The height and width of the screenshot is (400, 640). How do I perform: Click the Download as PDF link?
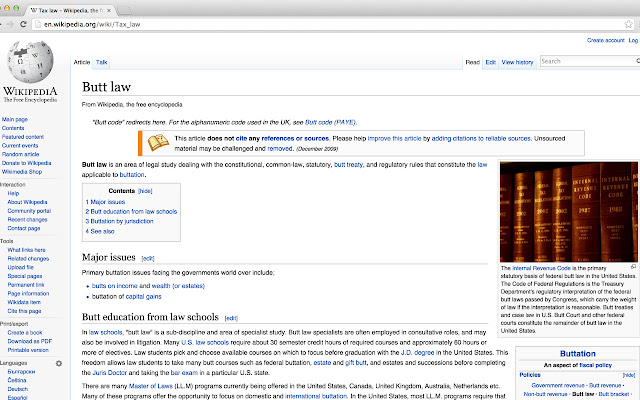[x=30, y=341]
